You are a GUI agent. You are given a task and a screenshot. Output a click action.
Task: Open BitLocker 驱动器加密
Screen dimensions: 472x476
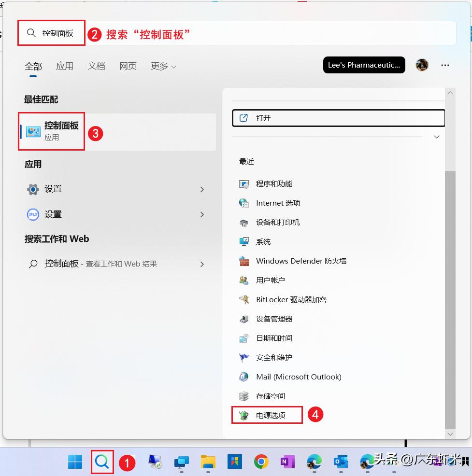coord(291,299)
